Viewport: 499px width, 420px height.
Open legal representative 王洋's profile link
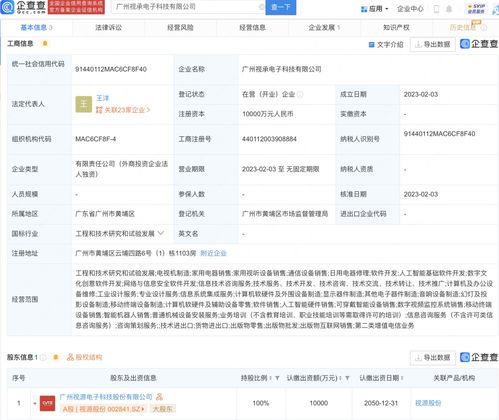click(102, 98)
